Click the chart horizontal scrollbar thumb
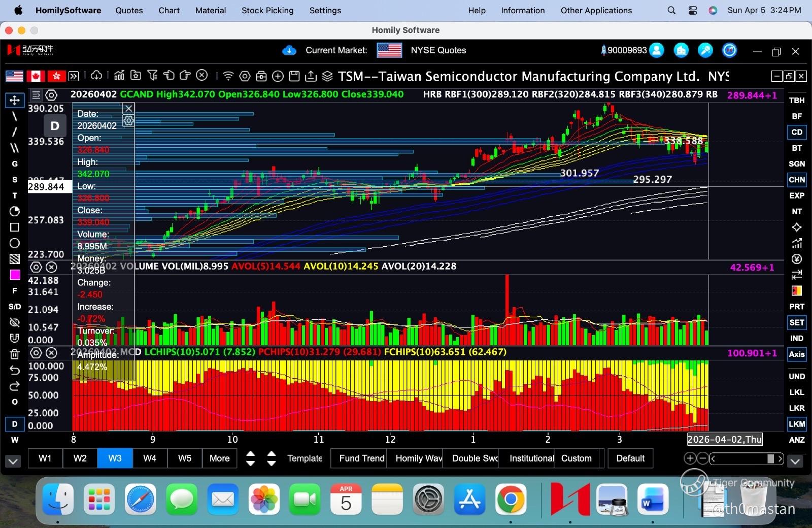 [770, 459]
